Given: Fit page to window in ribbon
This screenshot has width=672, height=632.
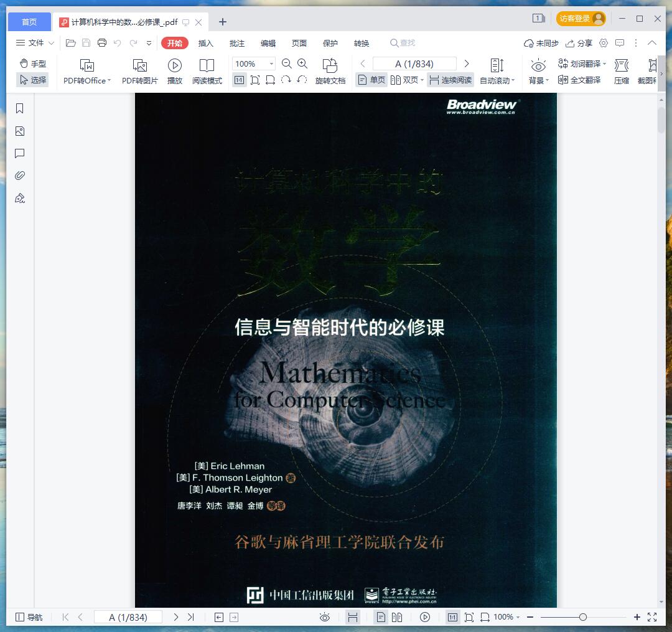Looking at the screenshot, I should click(255, 80).
